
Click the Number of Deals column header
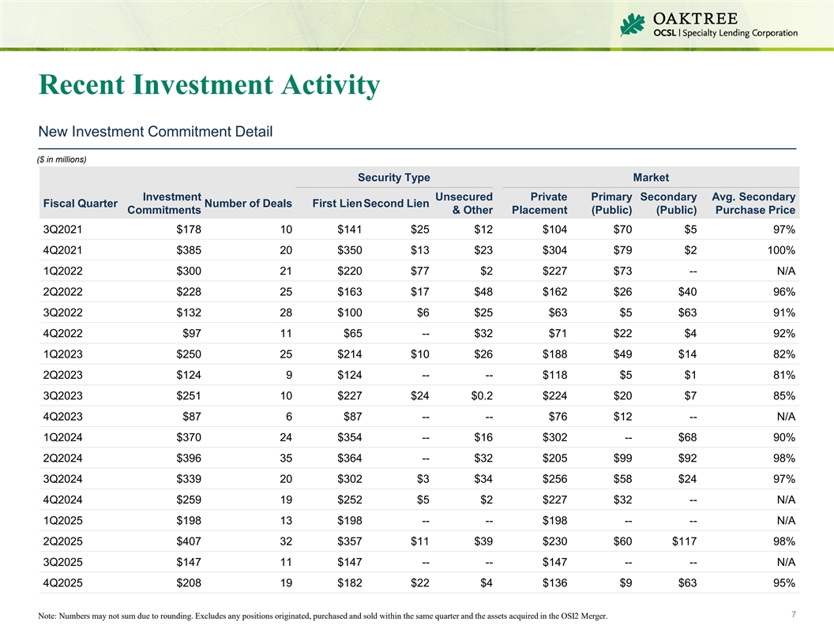click(x=248, y=204)
